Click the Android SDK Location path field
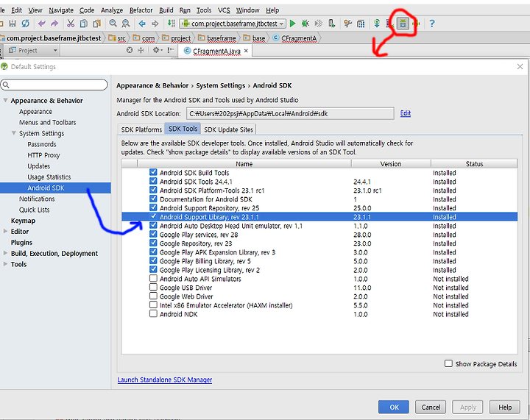The height and width of the screenshot is (420, 530). click(290, 113)
